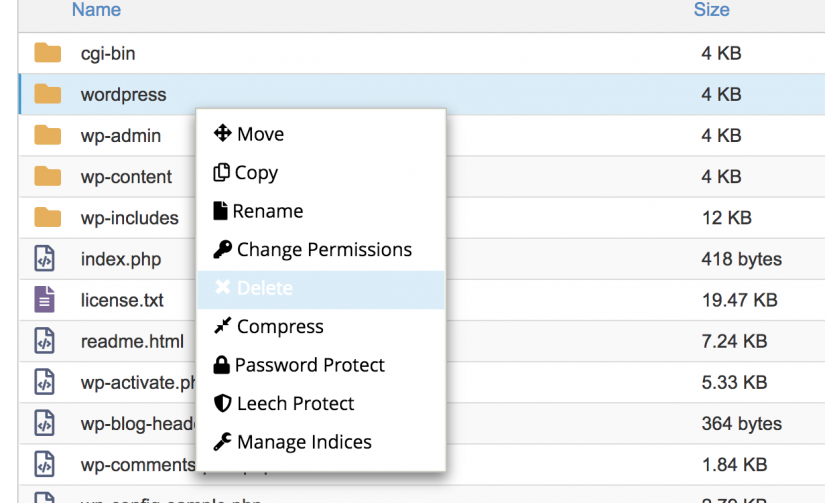Click the index.php code file icon

pyautogui.click(x=44, y=258)
